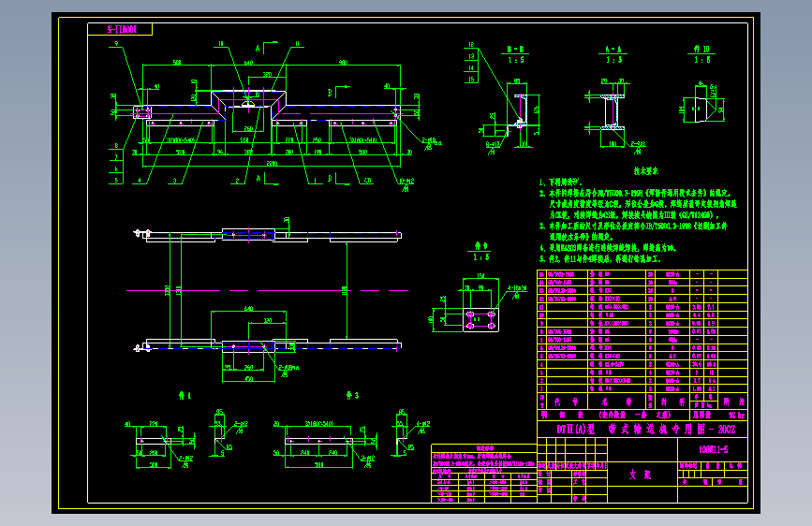Click the 件 3 detail view label
This screenshot has width=812, height=526.
pos(352,396)
